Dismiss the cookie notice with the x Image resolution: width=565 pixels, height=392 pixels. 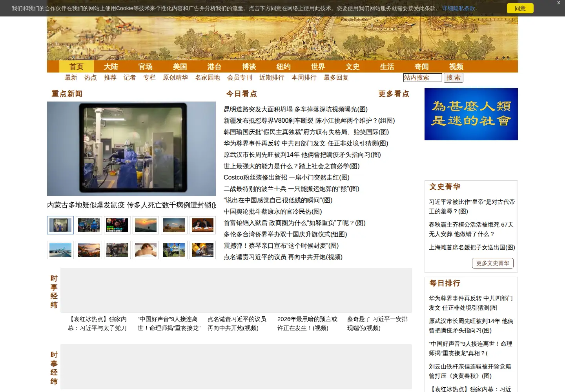coord(558,3)
